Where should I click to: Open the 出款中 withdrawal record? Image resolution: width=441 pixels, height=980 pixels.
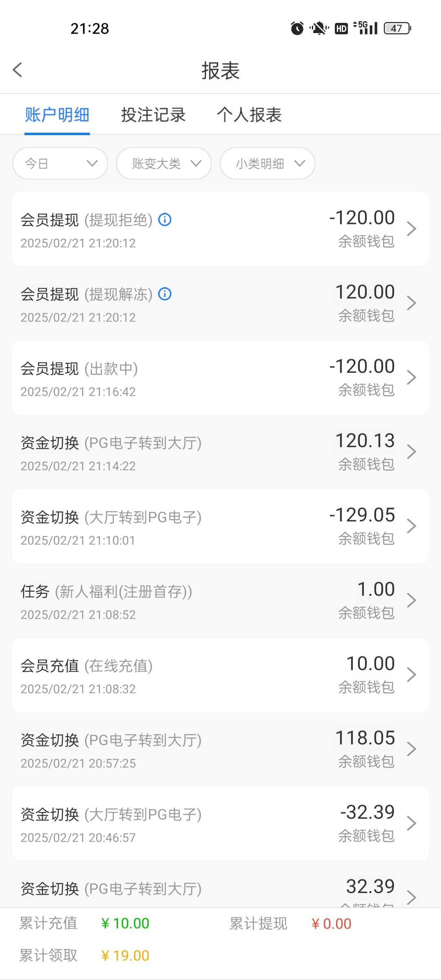click(220, 378)
